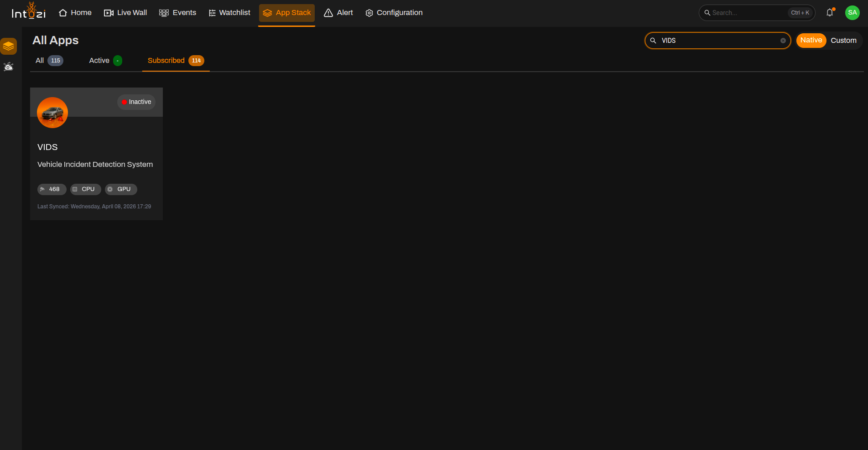Go to Live Wall
Image resolution: width=868 pixels, height=450 pixels.
125,13
